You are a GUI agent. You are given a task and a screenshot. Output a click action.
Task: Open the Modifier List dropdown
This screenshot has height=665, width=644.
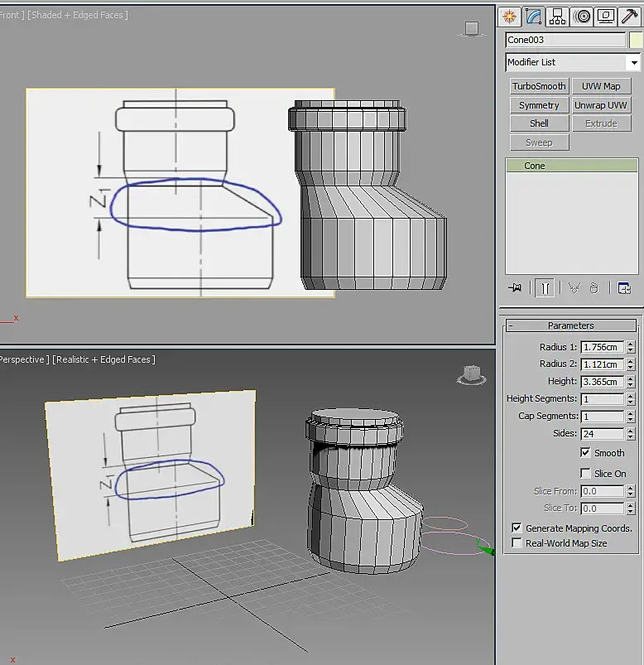572,62
